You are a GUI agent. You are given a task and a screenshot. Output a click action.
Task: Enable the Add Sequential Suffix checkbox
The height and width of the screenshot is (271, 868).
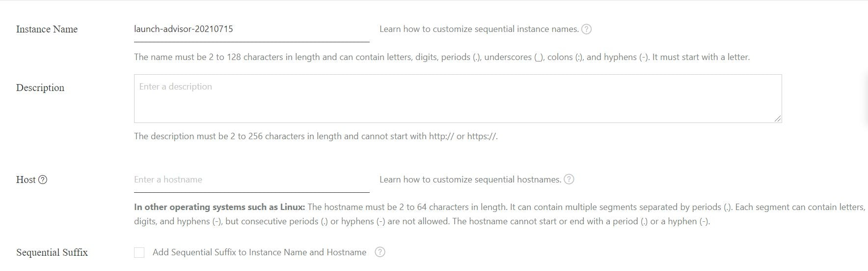[139, 252]
